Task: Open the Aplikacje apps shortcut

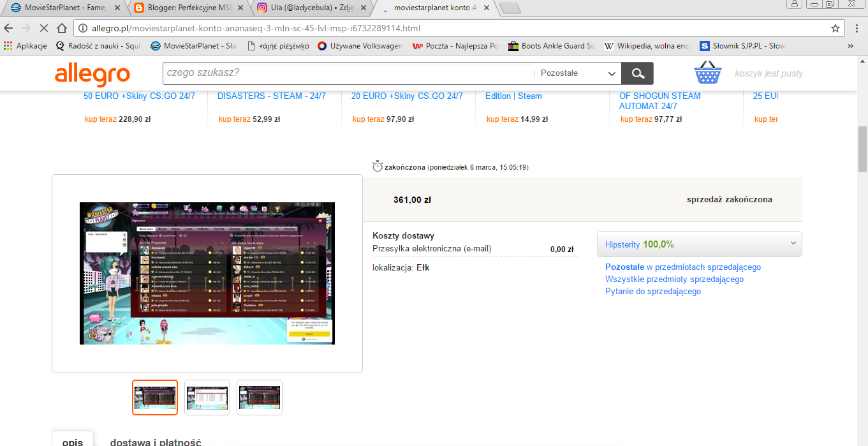Action: 26,46
